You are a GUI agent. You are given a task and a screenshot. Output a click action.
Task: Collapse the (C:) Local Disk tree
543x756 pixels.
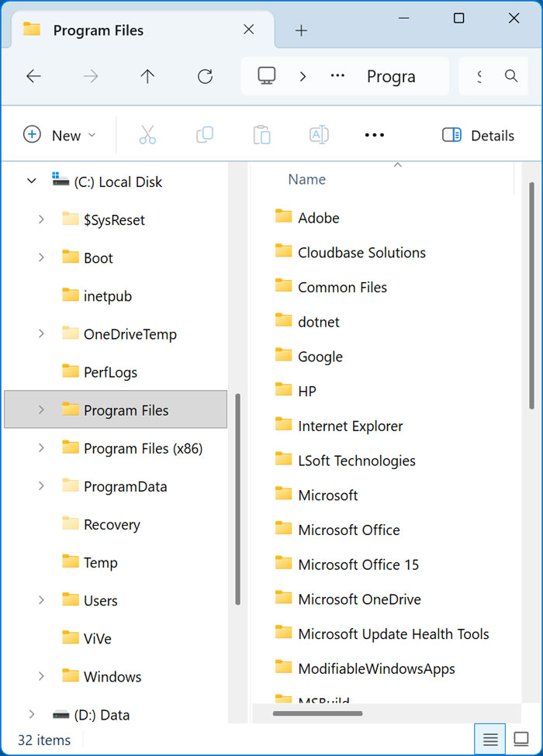pos(31,181)
